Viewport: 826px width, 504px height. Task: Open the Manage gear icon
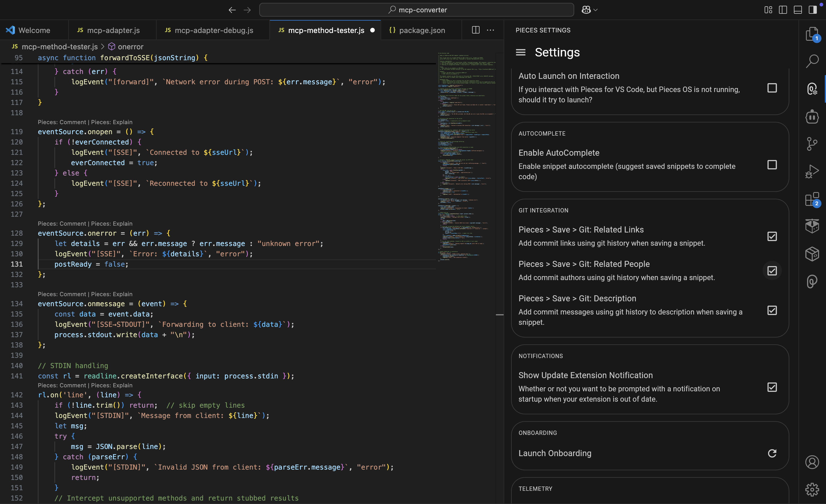[812, 490]
